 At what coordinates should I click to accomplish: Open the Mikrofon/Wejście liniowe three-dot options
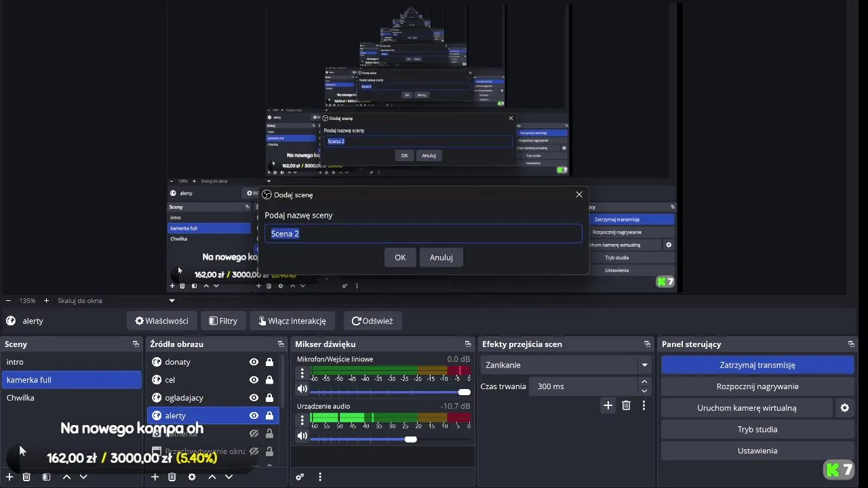[x=302, y=373]
